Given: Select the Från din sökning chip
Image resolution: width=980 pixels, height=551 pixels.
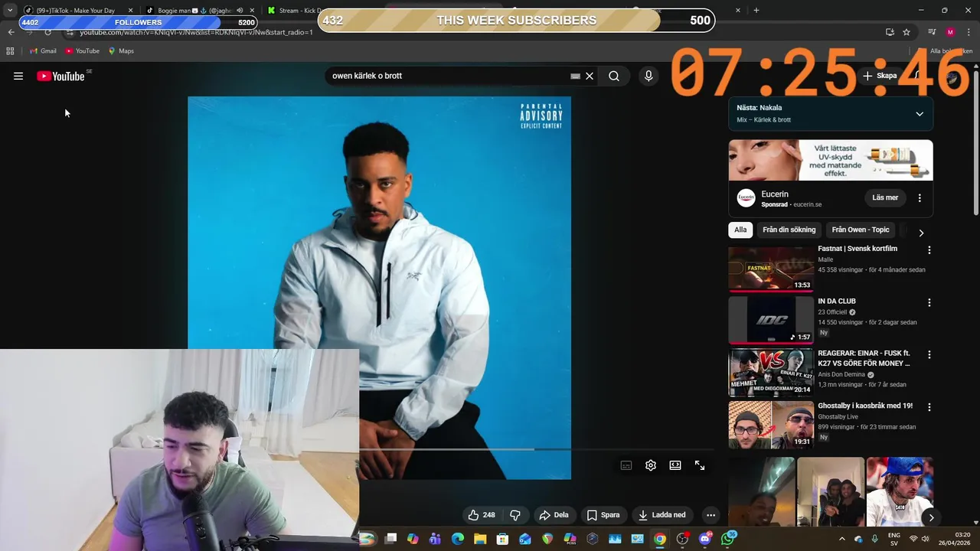Looking at the screenshot, I should point(789,230).
